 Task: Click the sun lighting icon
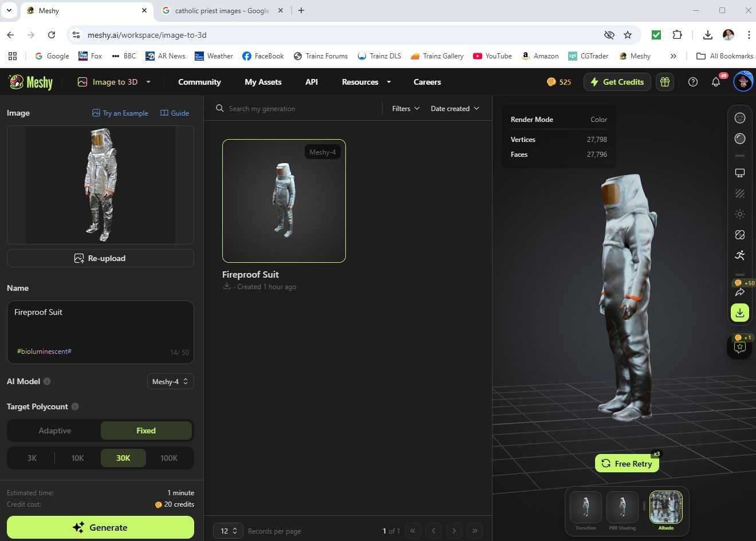point(740,214)
